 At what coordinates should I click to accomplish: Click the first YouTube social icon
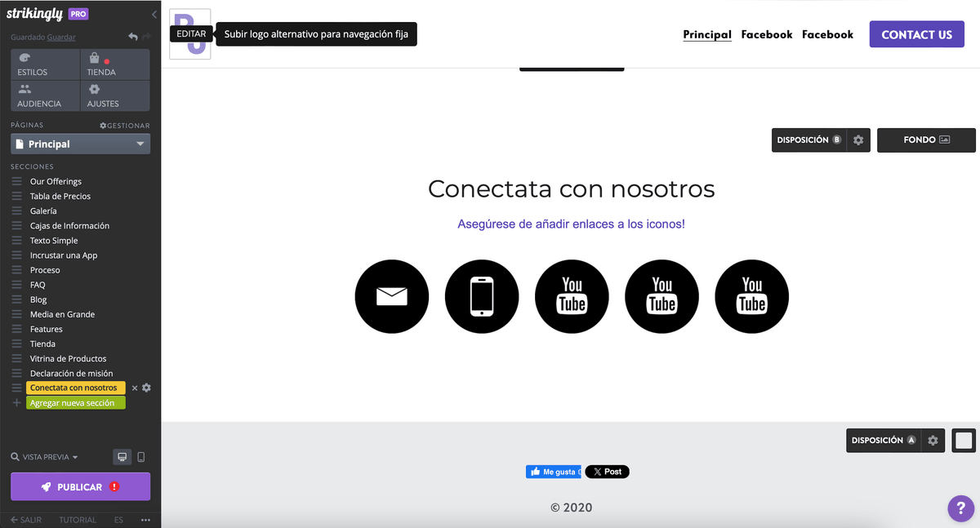click(572, 296)
